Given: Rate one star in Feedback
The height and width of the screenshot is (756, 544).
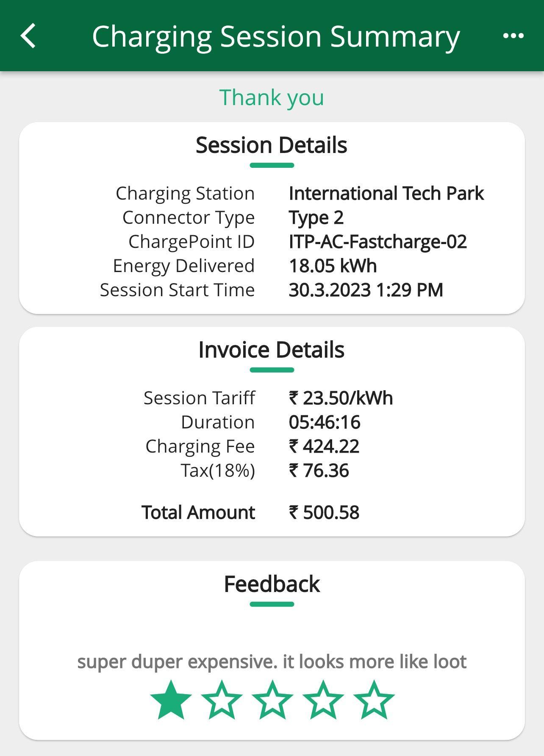Looking at the screenshot, I should [171, 700].
